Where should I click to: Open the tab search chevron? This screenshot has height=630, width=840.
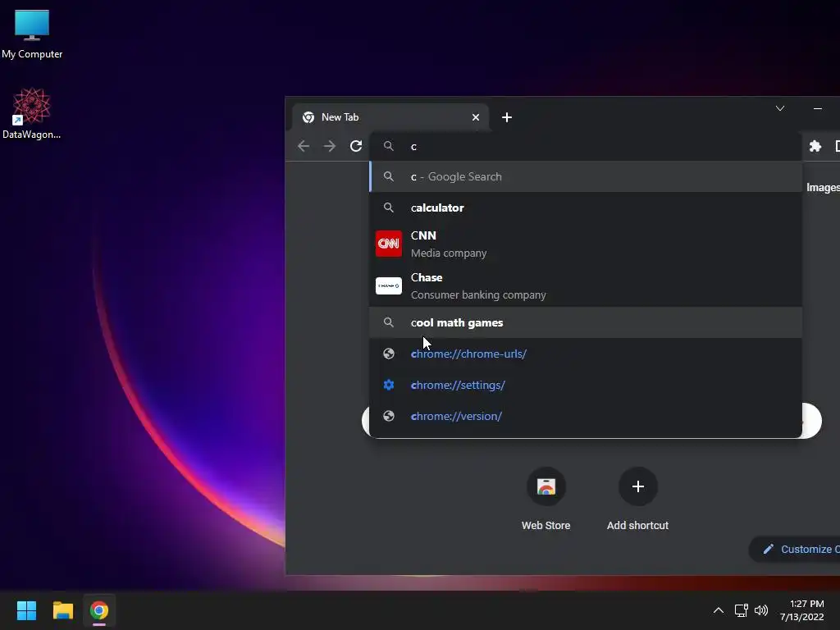[x=780, y=108]
